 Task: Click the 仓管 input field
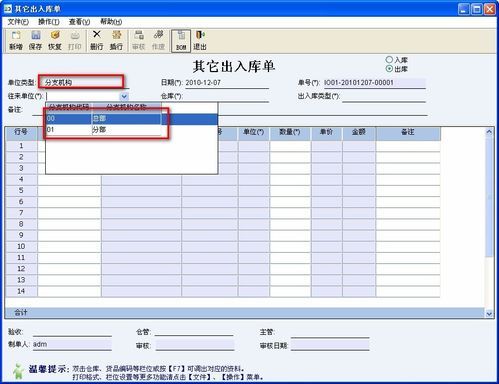click(x=194, y=332)
